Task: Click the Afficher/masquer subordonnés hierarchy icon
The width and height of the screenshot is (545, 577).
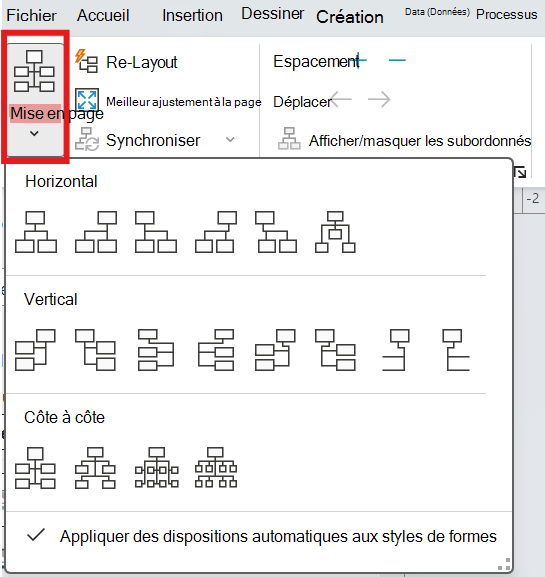Action: (289, 139)
